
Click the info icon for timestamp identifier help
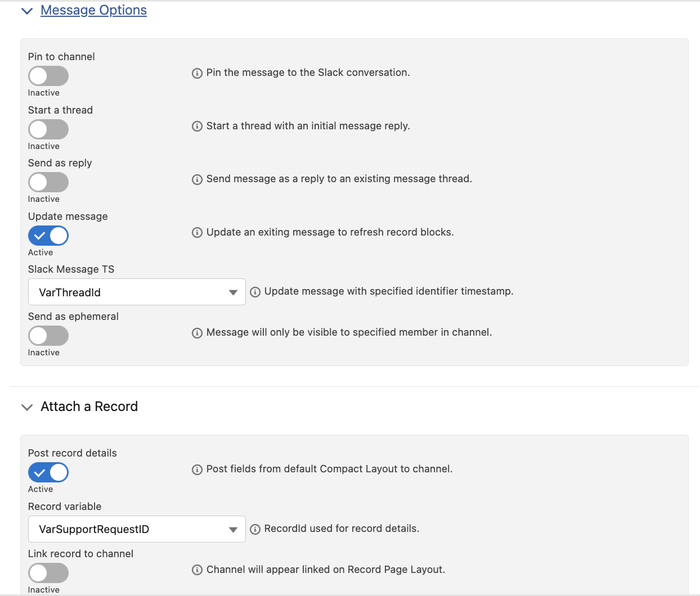(255, 292)
